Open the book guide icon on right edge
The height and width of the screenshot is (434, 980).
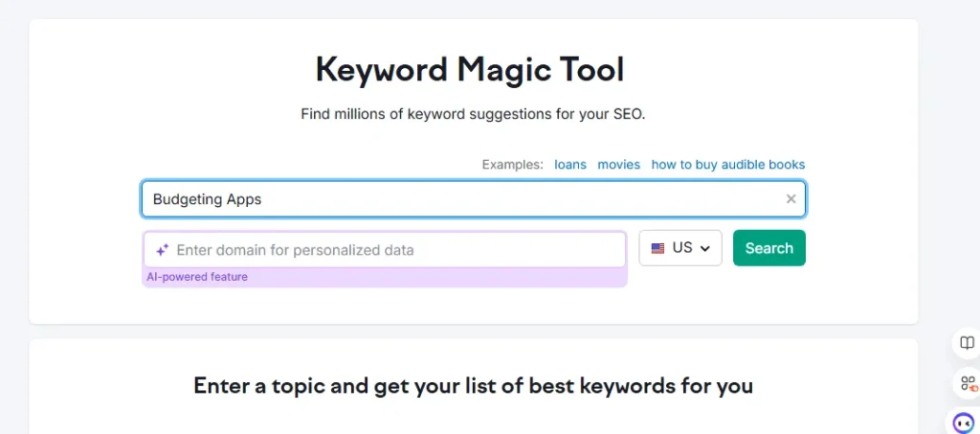(968, 343)
